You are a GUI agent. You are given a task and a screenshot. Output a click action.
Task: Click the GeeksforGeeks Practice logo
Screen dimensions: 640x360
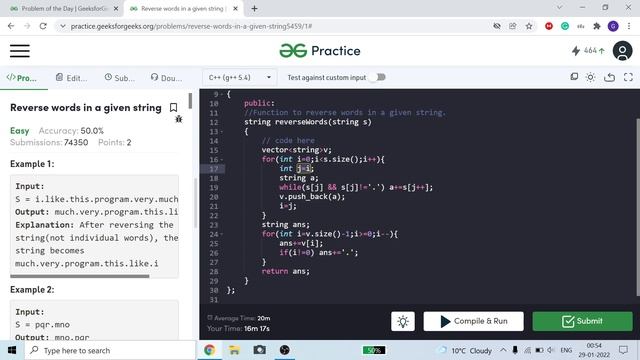pyautogui.click(x=320, y=51)
